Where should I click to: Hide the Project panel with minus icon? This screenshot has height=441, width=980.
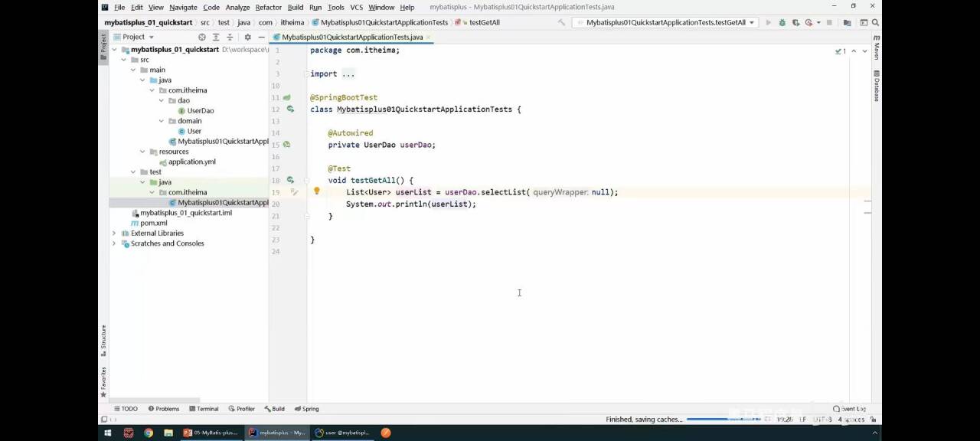click(261, 37)
